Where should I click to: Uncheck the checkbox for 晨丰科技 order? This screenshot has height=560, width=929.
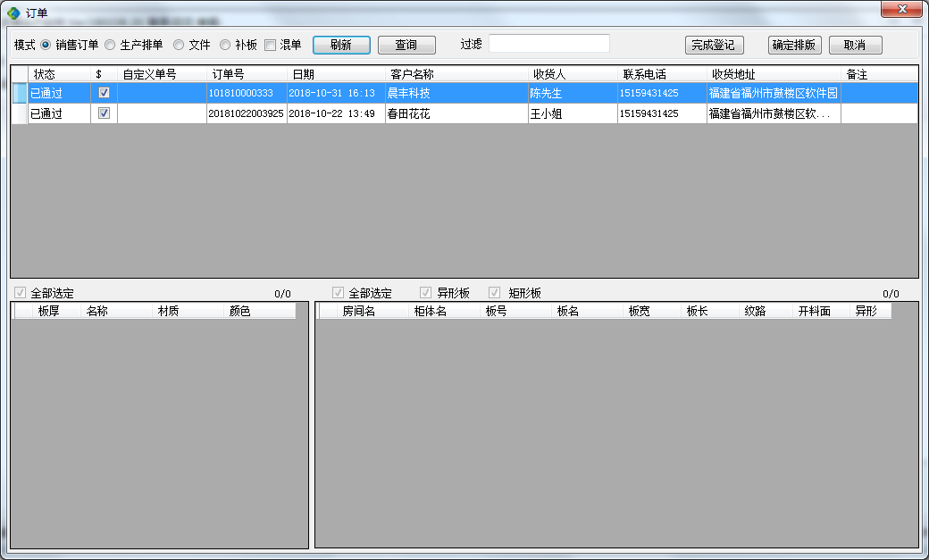point(104,92)
